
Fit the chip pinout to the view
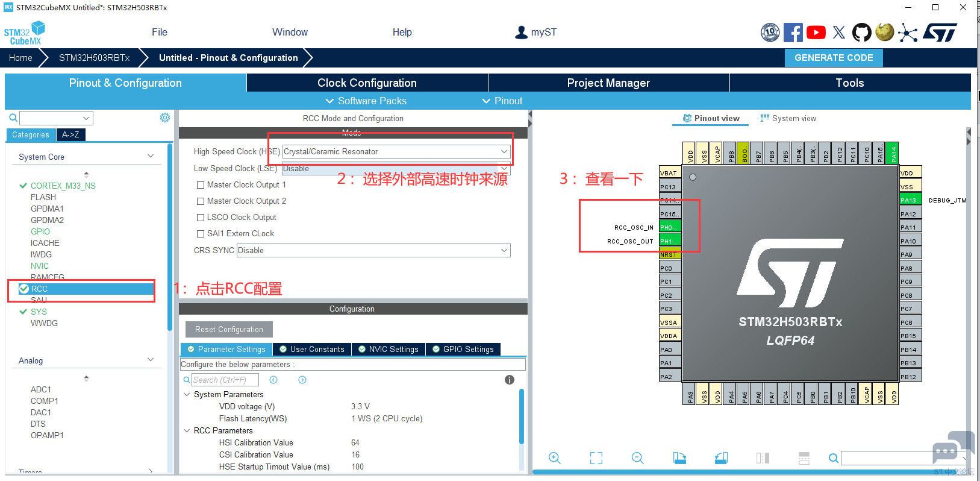click(x=596, y=458)
